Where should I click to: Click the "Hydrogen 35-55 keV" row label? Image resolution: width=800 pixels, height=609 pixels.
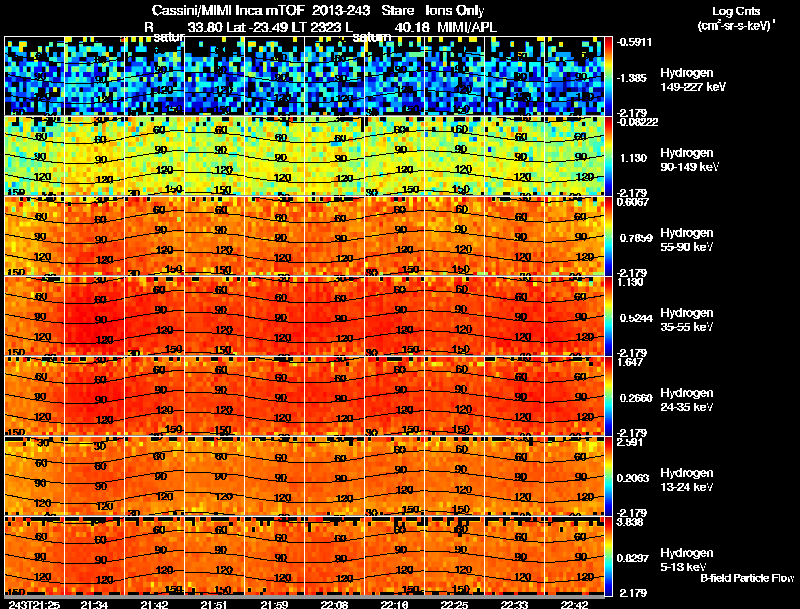point(686,320)
